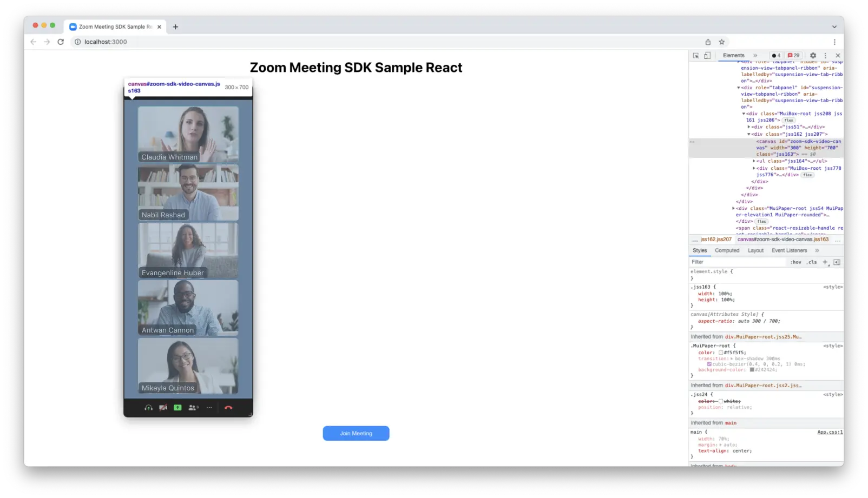Image resolution: width=868 pixels, height=498 pixels.
Task: Expand the ul jss164 node
Action: point(754,161)
